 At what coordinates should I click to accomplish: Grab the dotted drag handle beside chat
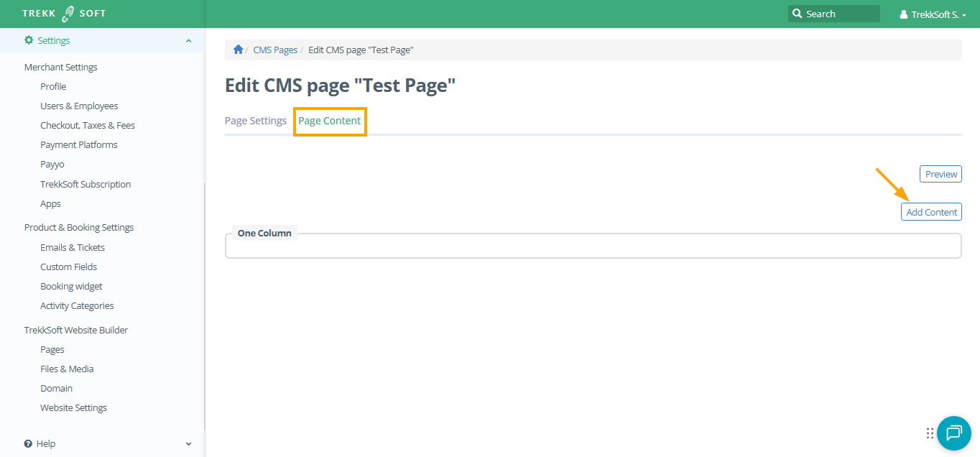[930, 433]
